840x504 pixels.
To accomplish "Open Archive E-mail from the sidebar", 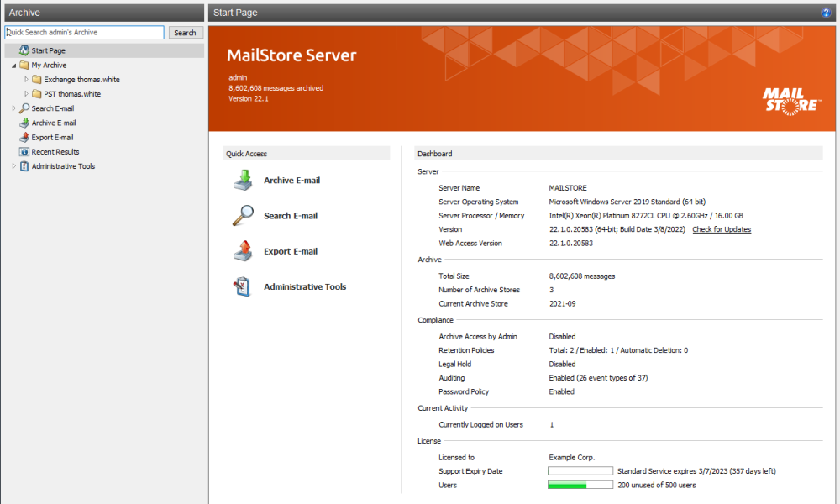I will (x=52, y=123).
